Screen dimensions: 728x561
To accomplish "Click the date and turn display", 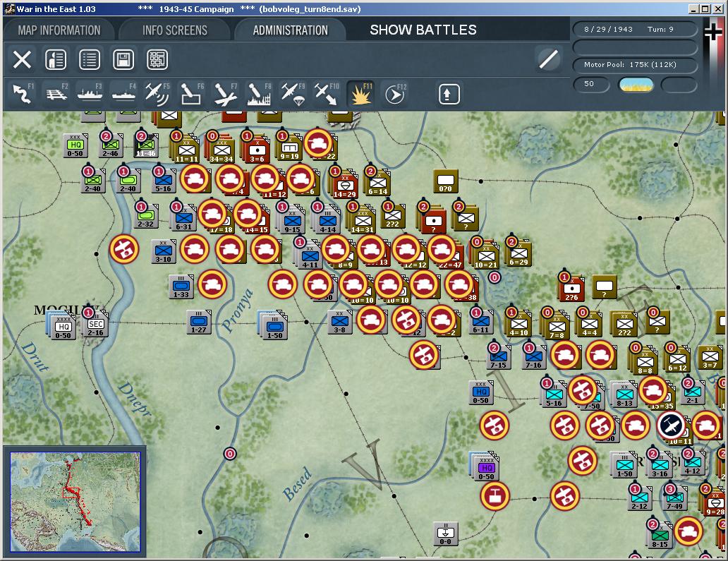I will (x=635, y=29).
